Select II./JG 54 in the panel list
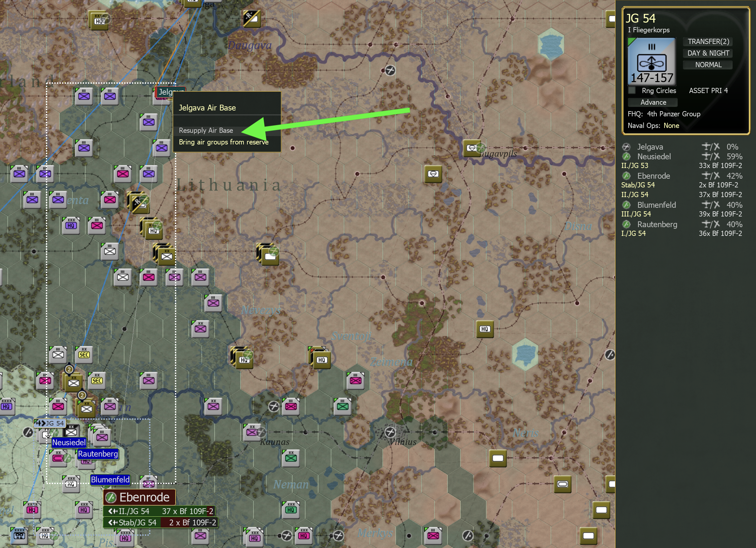 click(635, 195)
